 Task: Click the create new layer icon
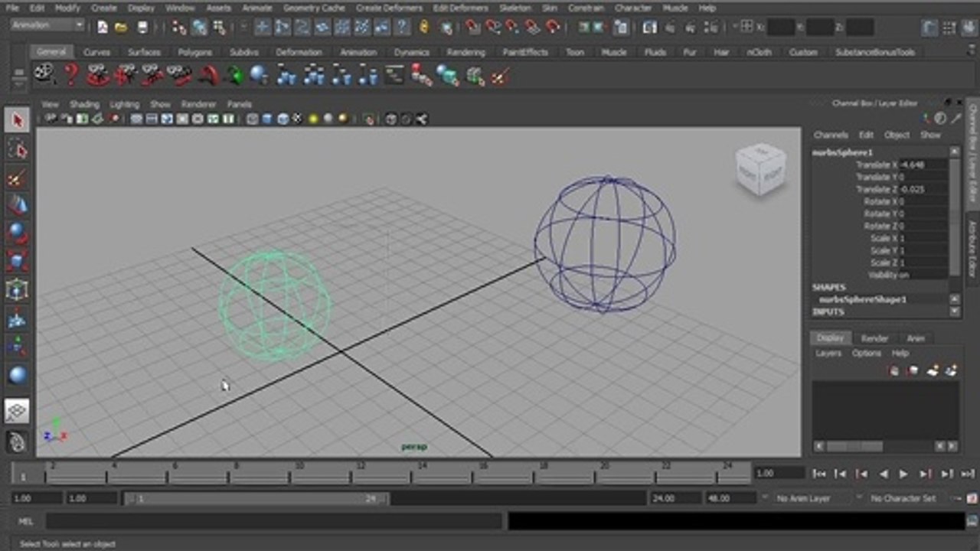click(x=932, y=370)
